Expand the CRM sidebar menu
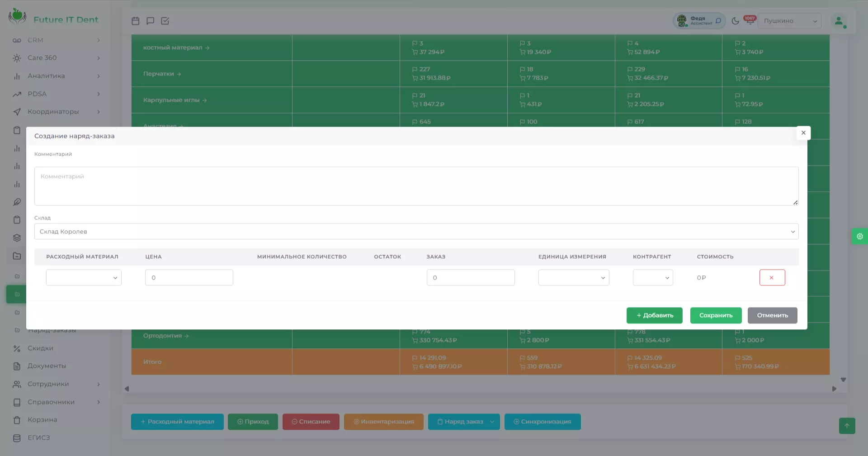The image size is (868, 456). [56, 40]
